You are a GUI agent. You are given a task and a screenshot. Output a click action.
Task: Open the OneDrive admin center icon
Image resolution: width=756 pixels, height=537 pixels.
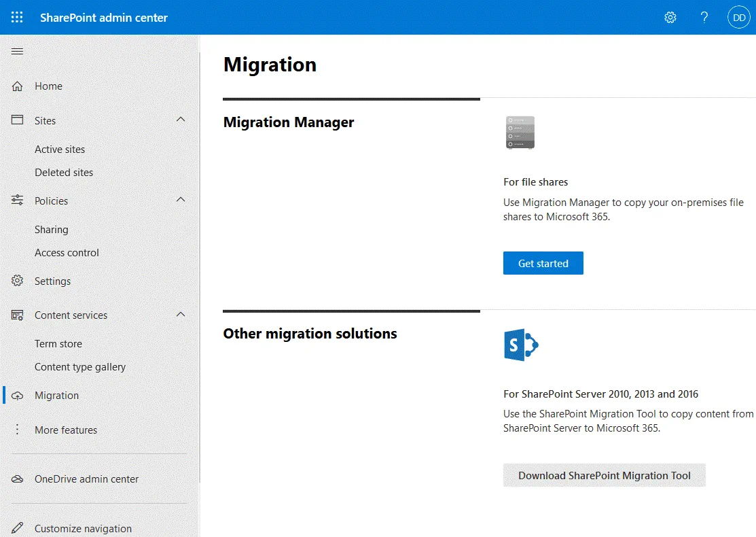click(x=17, y=479)
